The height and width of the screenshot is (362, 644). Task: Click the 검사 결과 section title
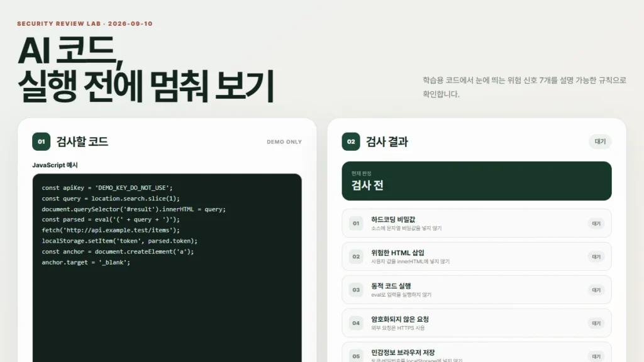click(x=387, y=141)
